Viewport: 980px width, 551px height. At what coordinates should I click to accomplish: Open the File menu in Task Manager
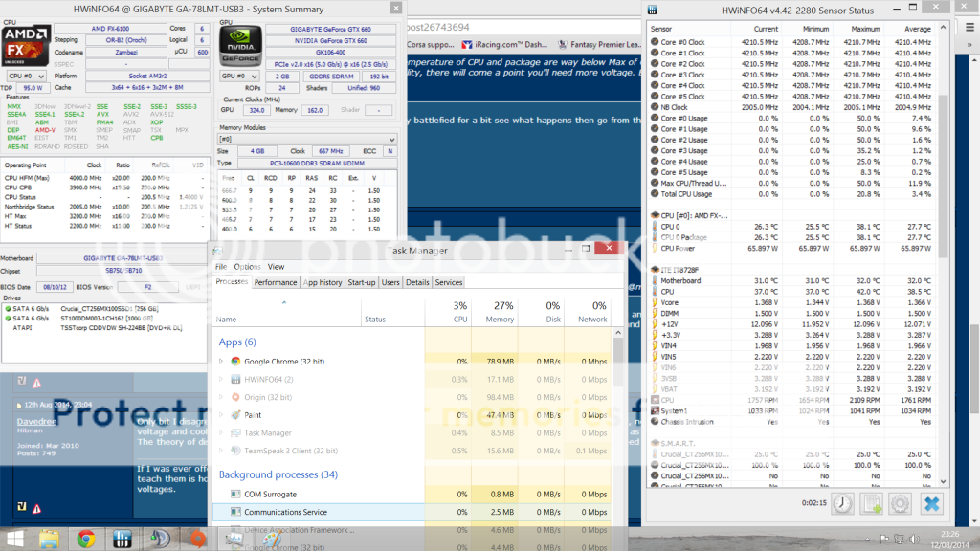click(221, 267)
